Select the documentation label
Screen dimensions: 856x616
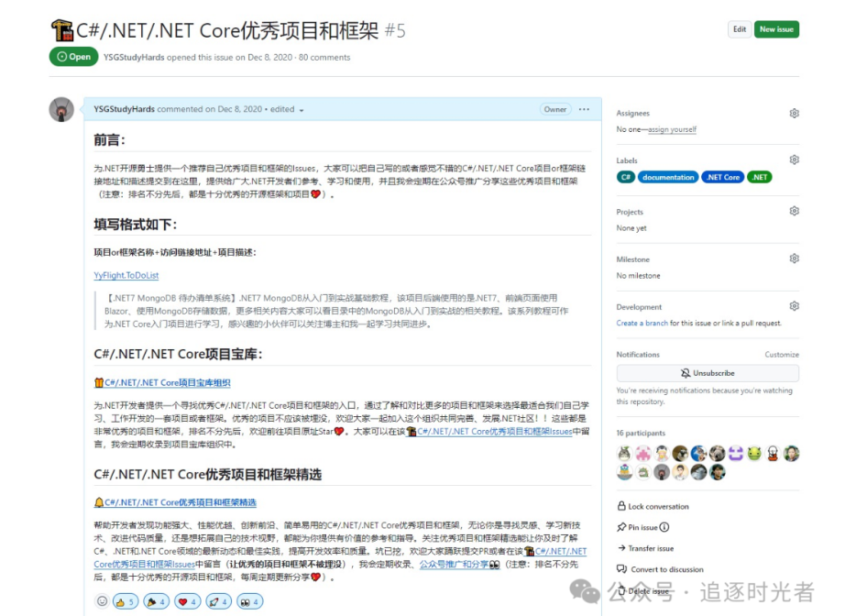[668, 177]
